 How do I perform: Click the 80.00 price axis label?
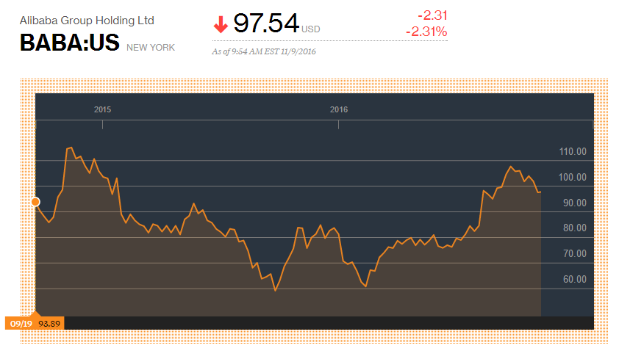click(x=575, y=228)
